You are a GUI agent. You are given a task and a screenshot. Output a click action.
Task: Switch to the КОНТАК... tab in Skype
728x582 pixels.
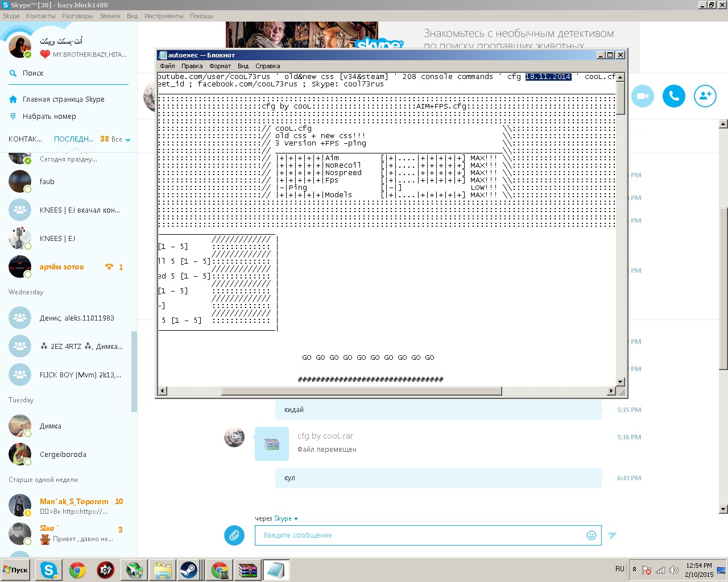[26, 139]
